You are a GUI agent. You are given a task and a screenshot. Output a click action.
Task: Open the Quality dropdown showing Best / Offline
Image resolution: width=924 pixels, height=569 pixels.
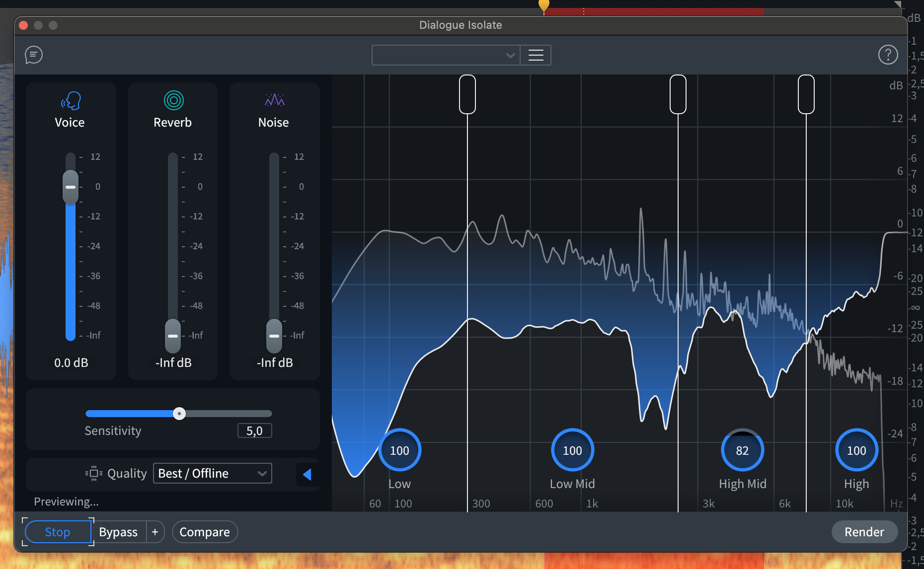213,473
